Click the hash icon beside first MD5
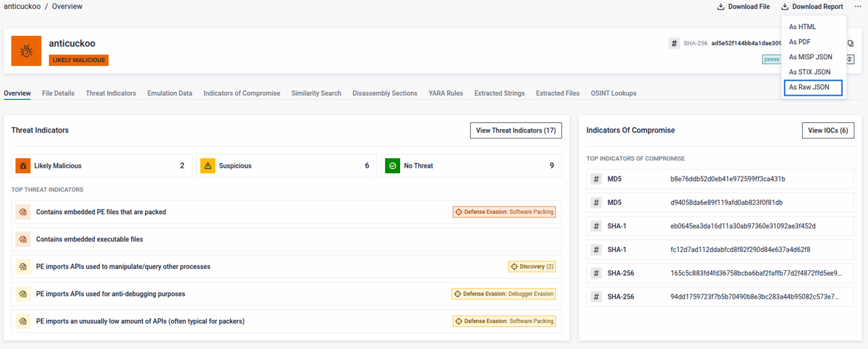This screenshot has height=349, width=868. 596,179
